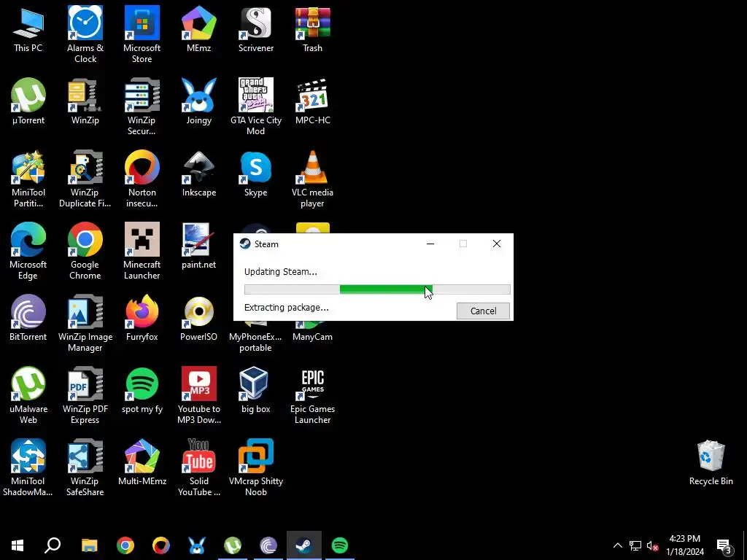Click the Steam update progress bar
This screenshot has height=560, width=747.
coord(377,289)
